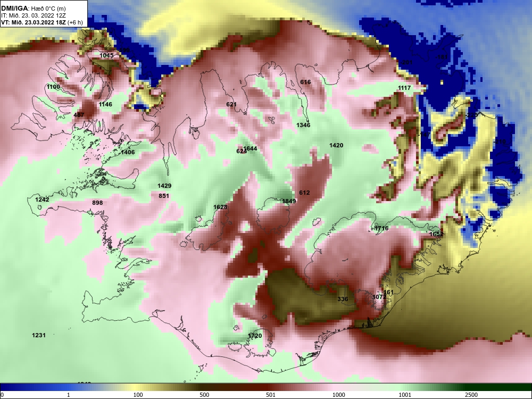
Task: Click the map value '1849'
Action: click(x=289, y=201)
